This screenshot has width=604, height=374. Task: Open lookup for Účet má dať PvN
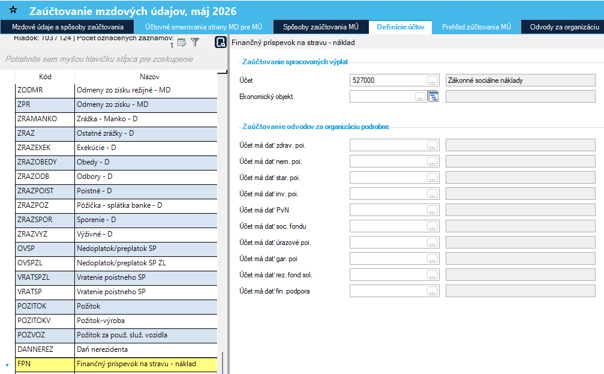pos(432,210)
